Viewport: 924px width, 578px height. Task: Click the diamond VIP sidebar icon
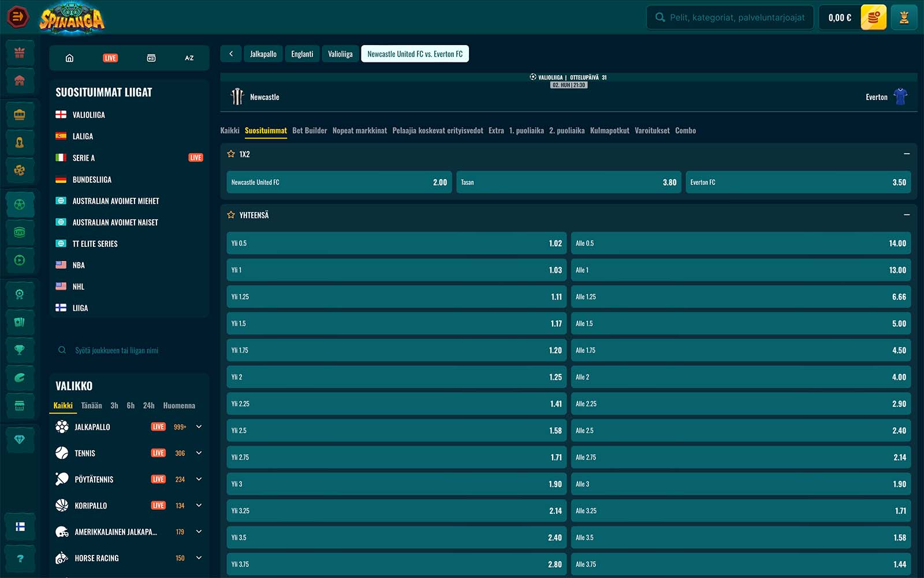click(20, 439)
